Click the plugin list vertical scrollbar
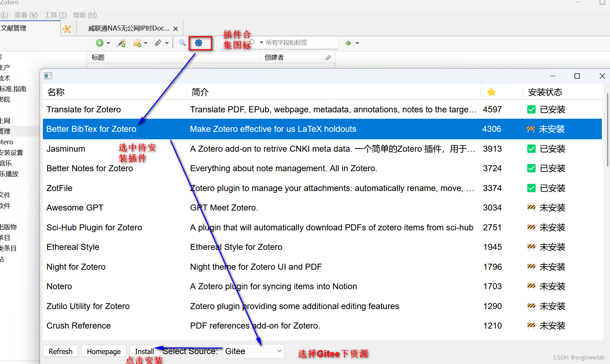 click(608, 129)
